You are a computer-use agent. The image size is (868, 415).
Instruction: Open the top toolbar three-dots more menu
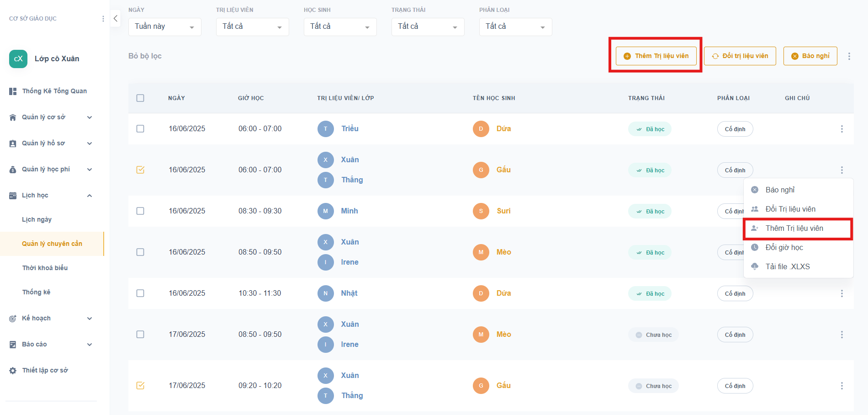(x=849, y=56)
